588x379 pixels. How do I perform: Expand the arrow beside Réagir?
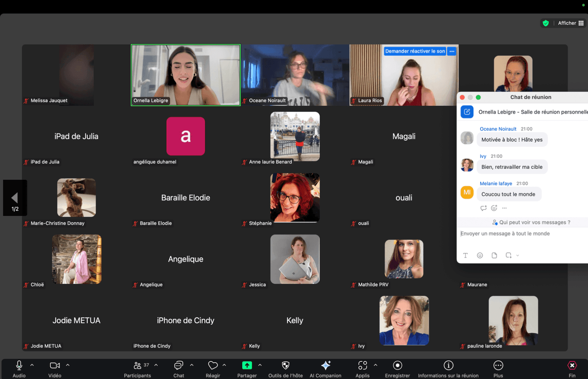pos(224,365)
